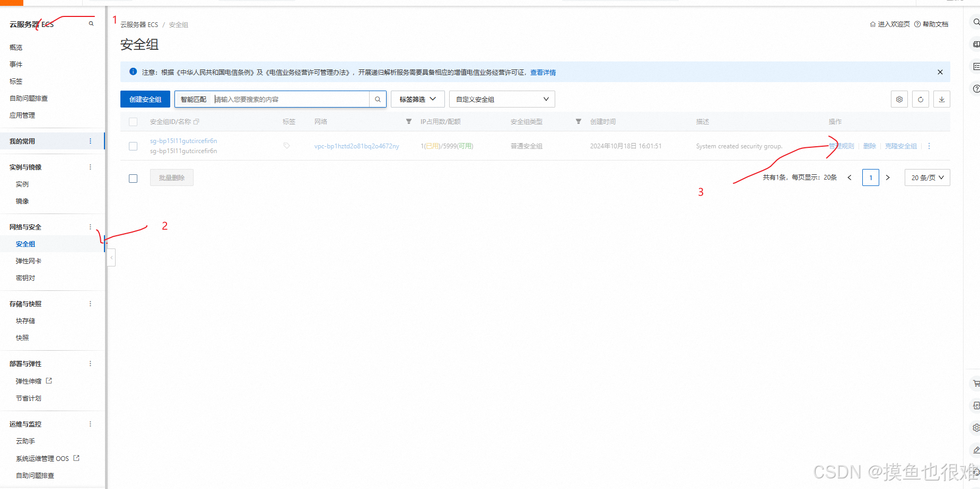Click the sidebar search magnifier icon
The height and width of the screenshot is (489, 980).
point(91,24)
